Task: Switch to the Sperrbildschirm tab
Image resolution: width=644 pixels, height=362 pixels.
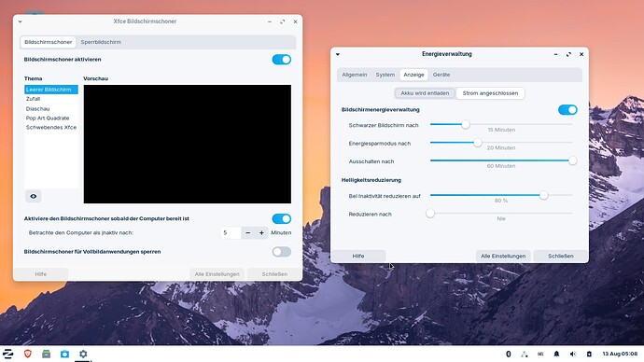Action: (101, 42)
